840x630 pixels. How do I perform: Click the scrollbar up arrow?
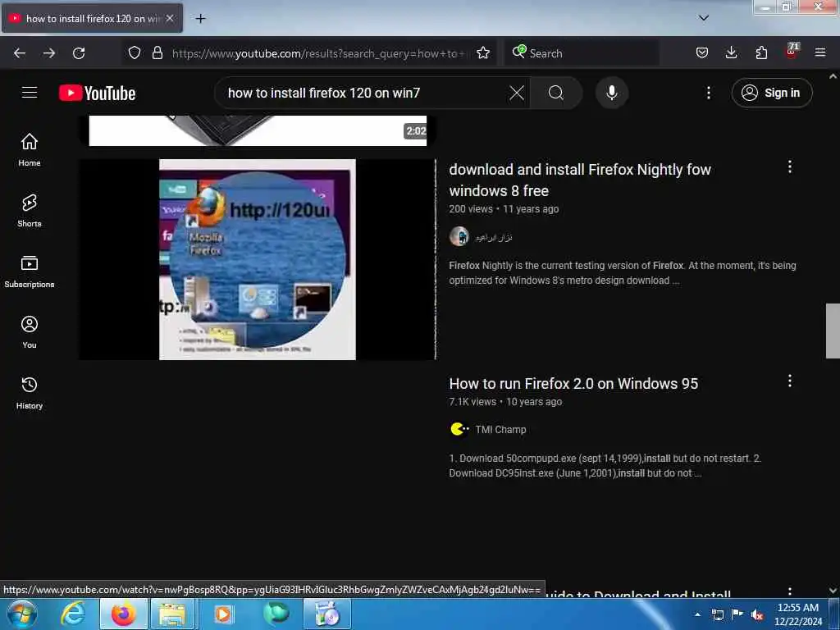point(833,76)
